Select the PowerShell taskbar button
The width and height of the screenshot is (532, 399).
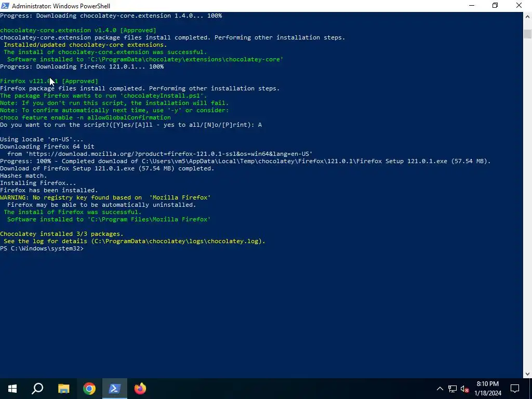click(x=114, y=389)
